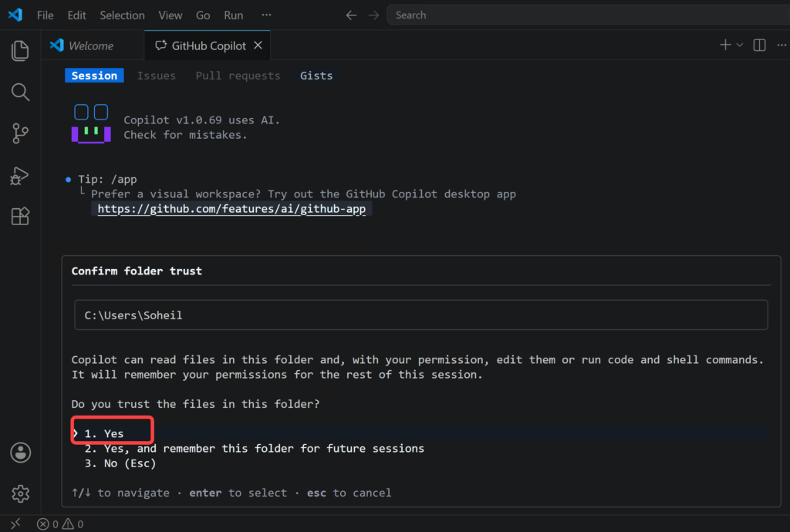Open the github.com/features/ai/github-app link

pyautogui.click(x=231, y=209)
